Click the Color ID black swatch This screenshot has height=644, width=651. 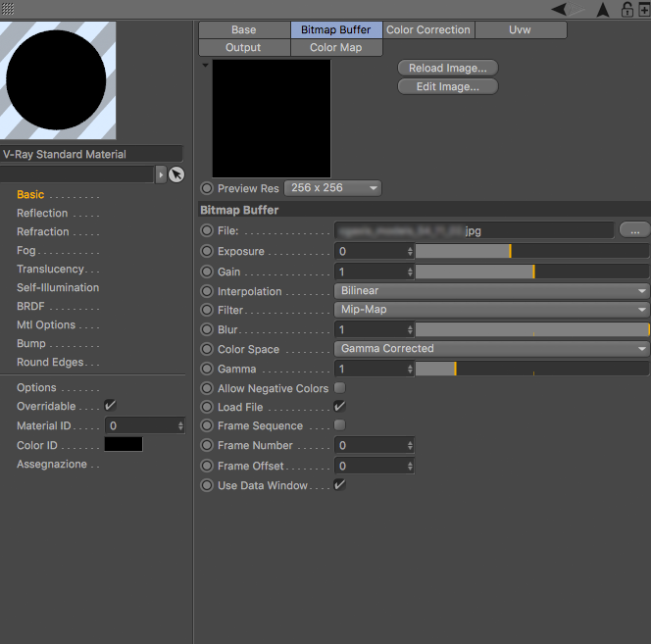coord(124,444)
